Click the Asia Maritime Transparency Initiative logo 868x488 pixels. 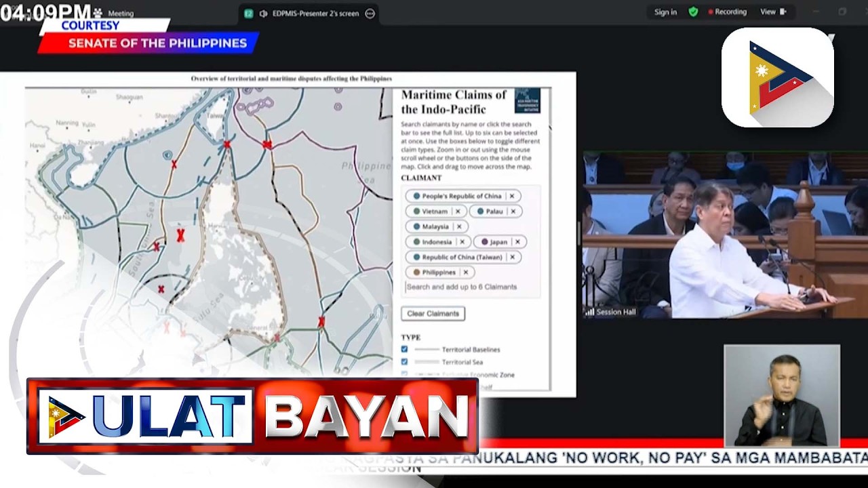[x=528, y=100]
